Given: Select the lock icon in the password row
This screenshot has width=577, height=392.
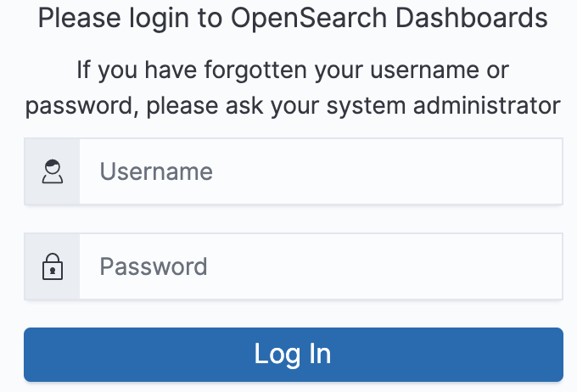Looking at the screenshot, I should pyautogui.click(x=53, y=266).
